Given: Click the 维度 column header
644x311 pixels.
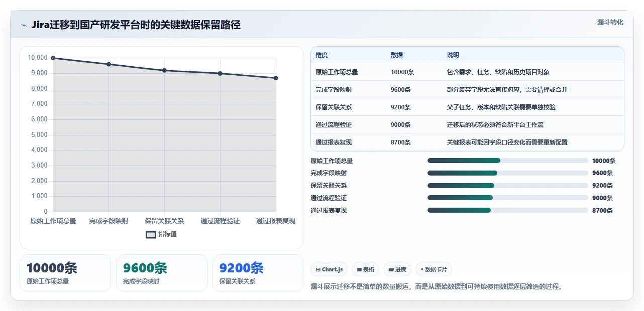Looking at the screenshot, I should coord(321,55).
